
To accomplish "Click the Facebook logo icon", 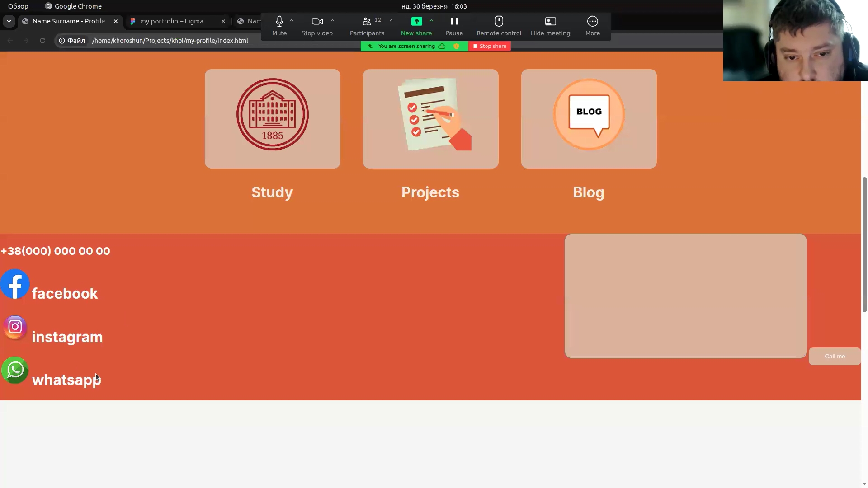I will [x=15, y=284].
